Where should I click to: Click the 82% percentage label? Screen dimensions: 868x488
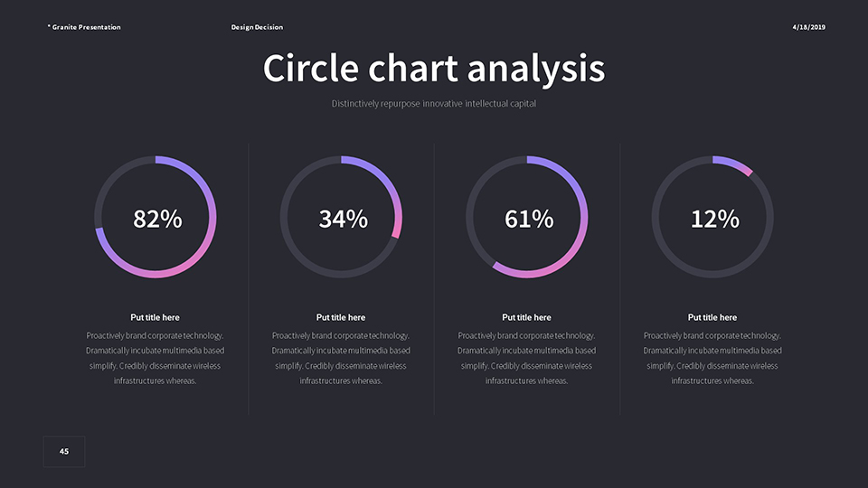point(157,219)
